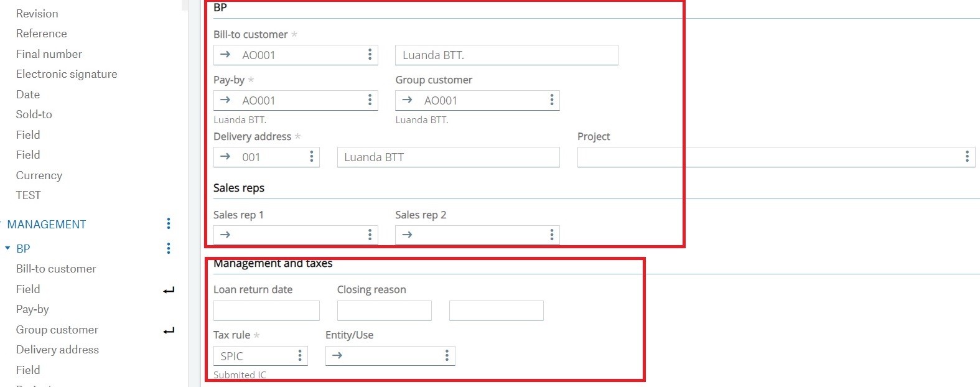Click the actions icon next to MANAGEMENT

(167, 223)
